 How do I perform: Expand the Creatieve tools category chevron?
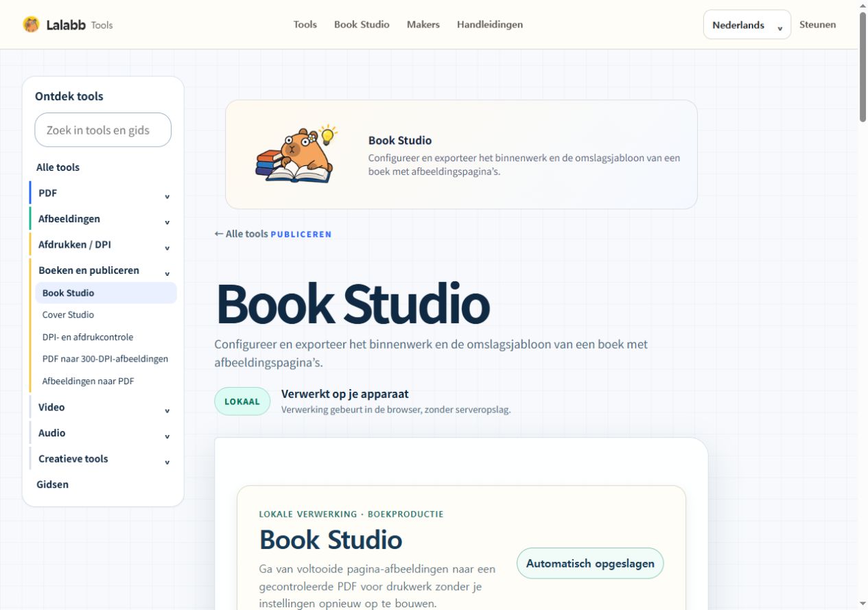167,462
